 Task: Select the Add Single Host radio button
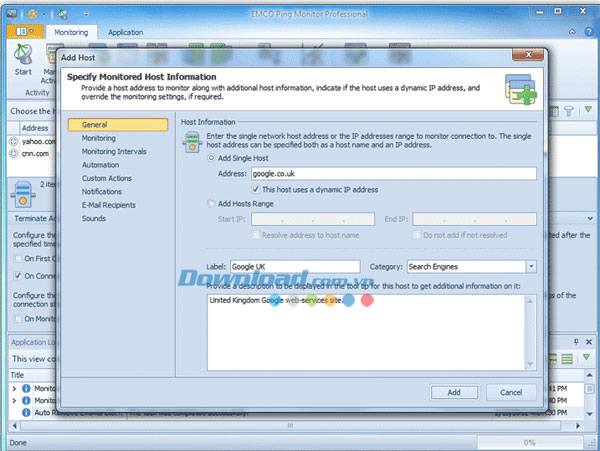[x=213, y=158]
